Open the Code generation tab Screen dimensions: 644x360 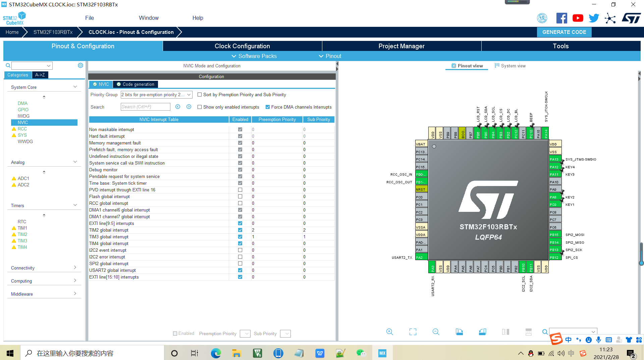(136, 84)
